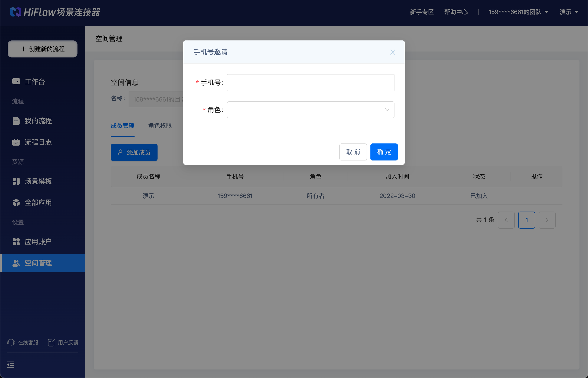Open 用户反馈 feedback icon

coord(51,342)
